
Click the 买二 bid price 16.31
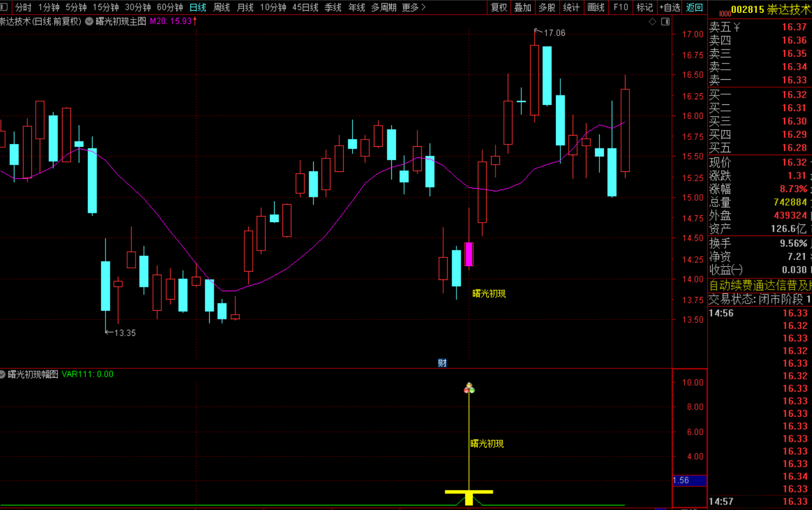click(x=794, y=108)
